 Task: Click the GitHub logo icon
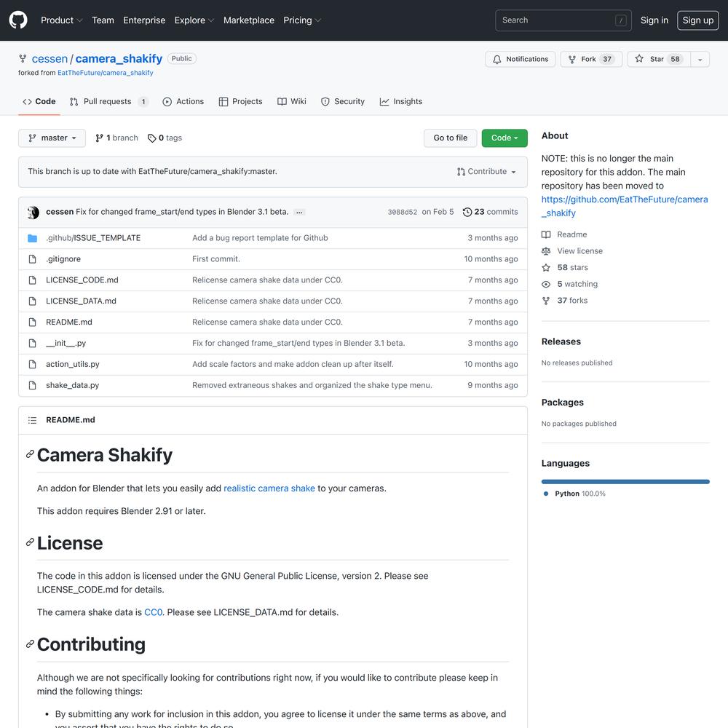pyautogui.click(x=18, y=20)
